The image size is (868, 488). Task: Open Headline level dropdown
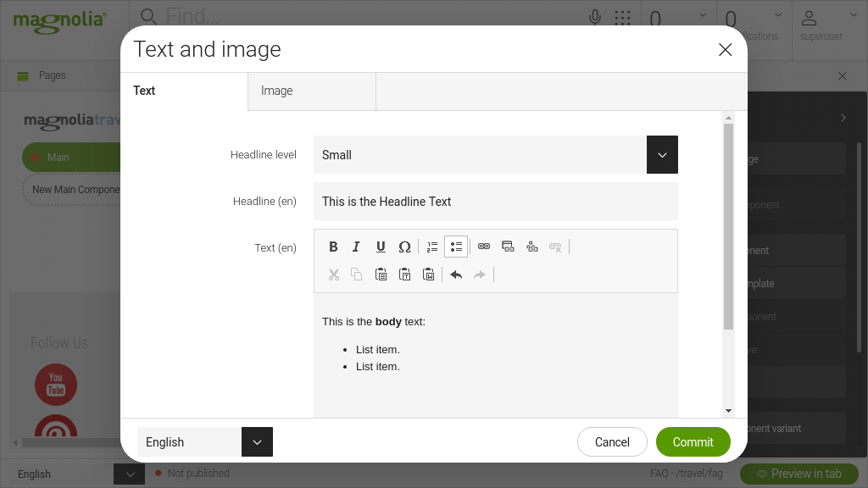point(662,155)
